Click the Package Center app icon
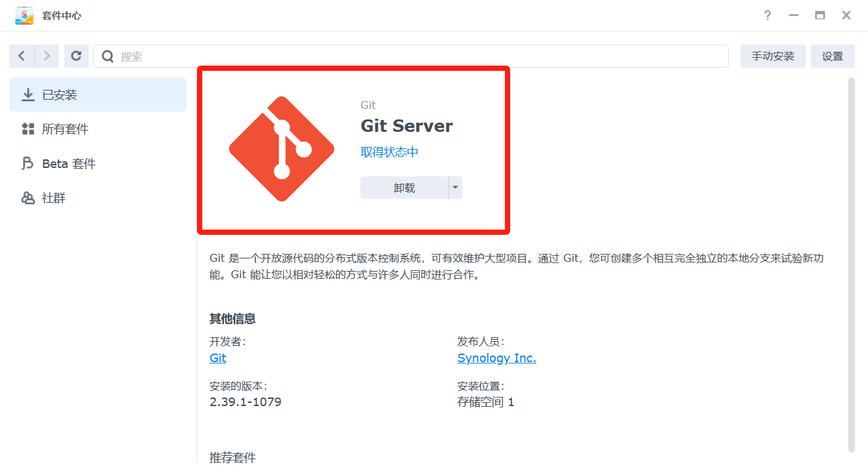Screen dimensions: 868x473 coord(24,15)
